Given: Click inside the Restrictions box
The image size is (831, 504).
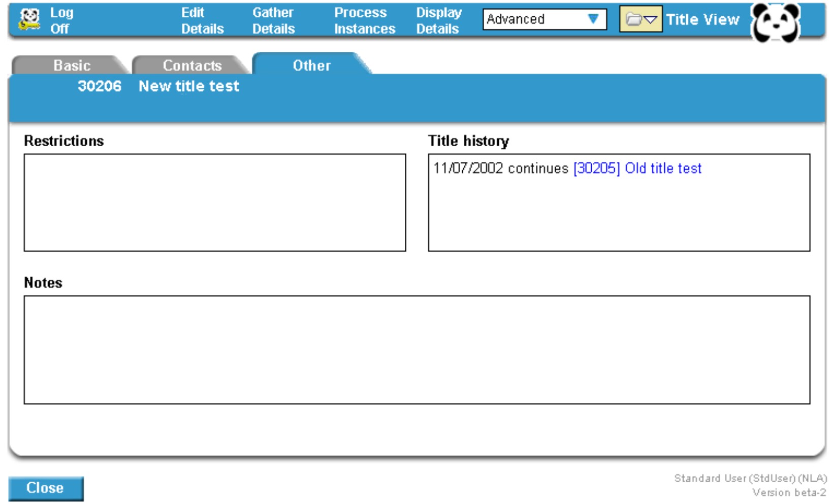Looking at the screenshot, I should coord(215,203).
